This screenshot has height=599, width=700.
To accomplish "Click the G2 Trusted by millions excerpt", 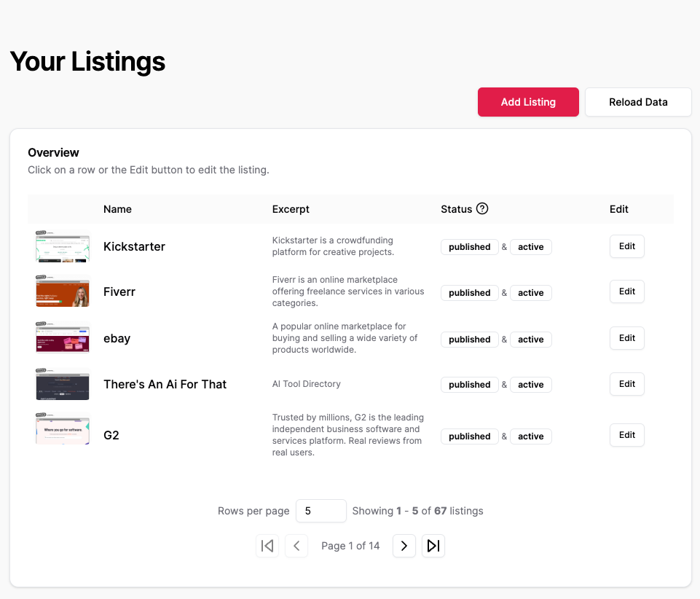I will point(347,434).
